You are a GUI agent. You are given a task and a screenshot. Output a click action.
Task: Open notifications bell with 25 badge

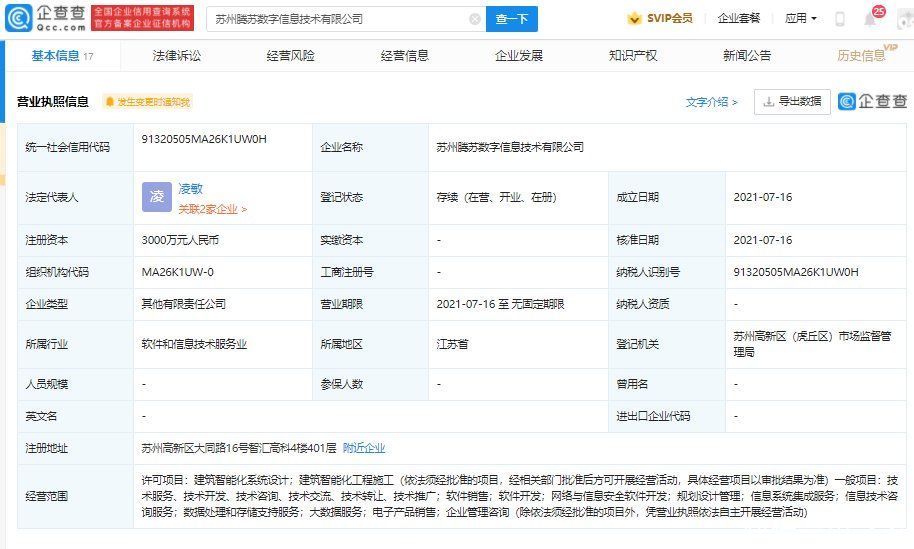pos(872,17)
